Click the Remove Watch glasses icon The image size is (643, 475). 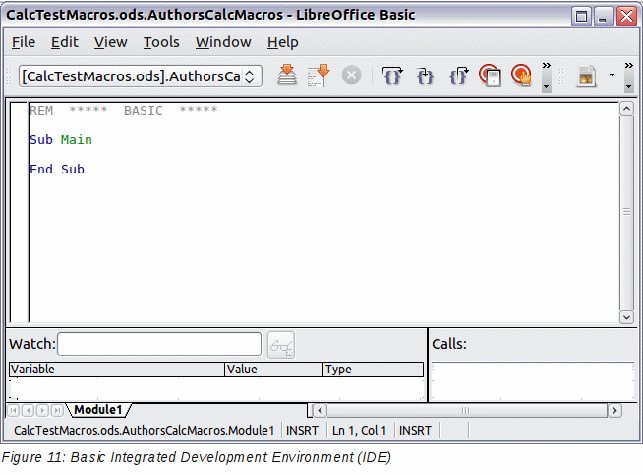(281, 345)
